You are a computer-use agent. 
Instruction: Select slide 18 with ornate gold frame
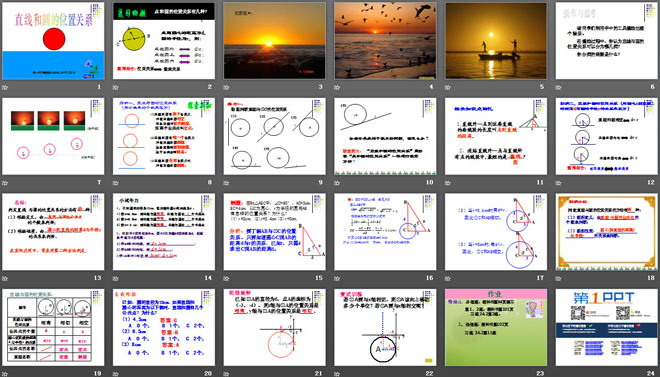(607, 232)
